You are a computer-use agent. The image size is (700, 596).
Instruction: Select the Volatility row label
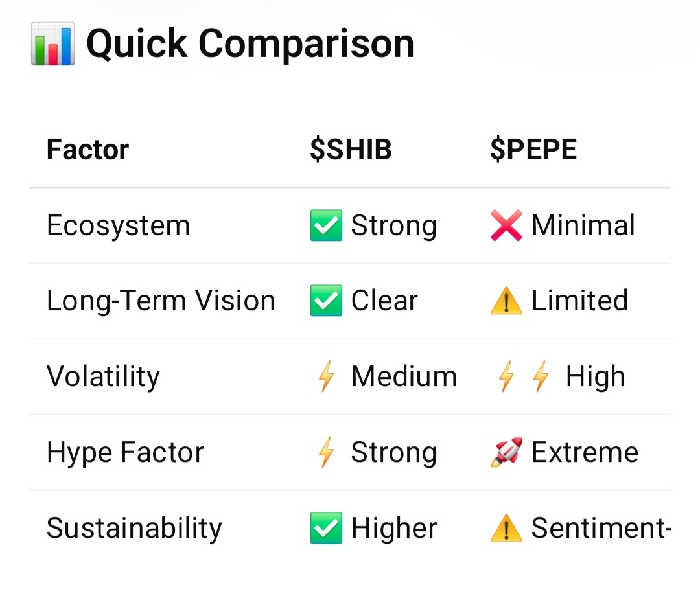(103, 377)
